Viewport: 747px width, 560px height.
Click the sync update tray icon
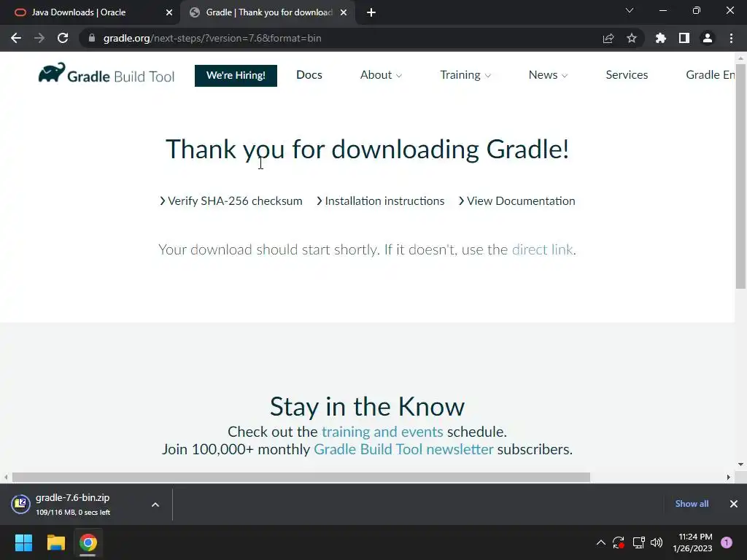(619, 542)
